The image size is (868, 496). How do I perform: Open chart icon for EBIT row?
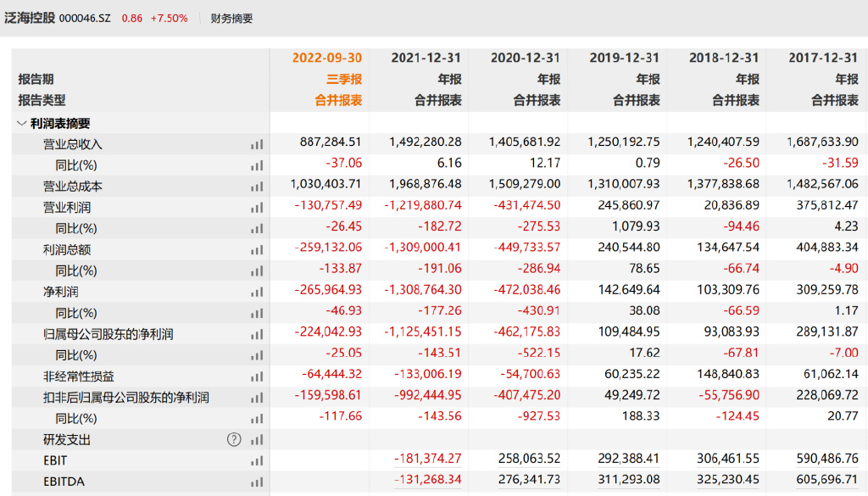257,461
